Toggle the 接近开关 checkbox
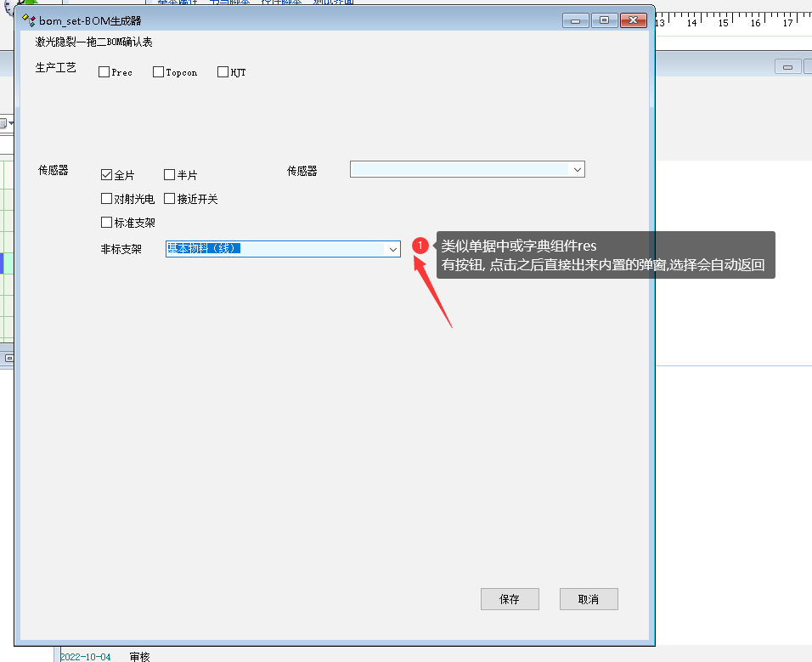This screenshot has height=662, width=812. click(169, 199)
